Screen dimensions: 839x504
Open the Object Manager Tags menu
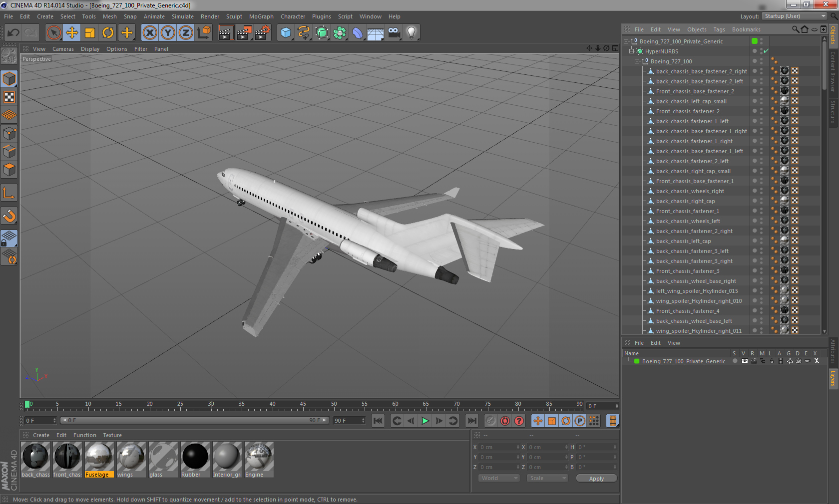[x=719, y=29]
